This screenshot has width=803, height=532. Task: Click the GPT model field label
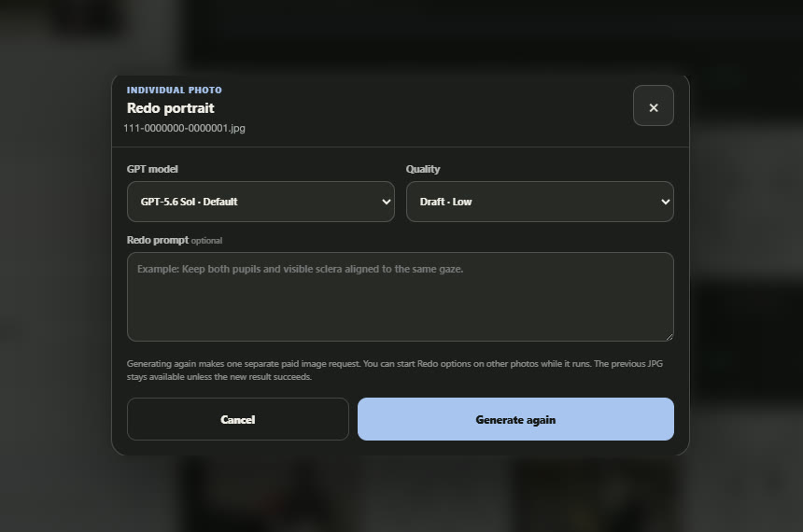[152, 169]
